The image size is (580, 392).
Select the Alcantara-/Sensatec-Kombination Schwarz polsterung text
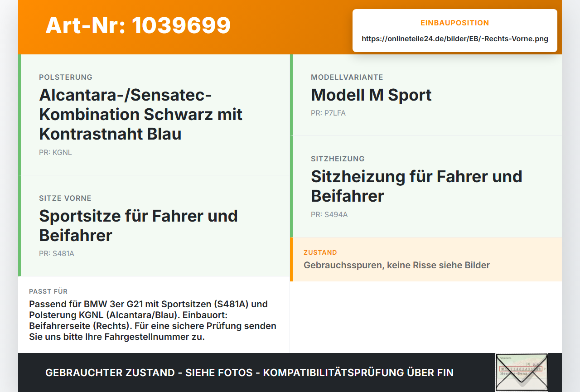(x=141, y=114)
